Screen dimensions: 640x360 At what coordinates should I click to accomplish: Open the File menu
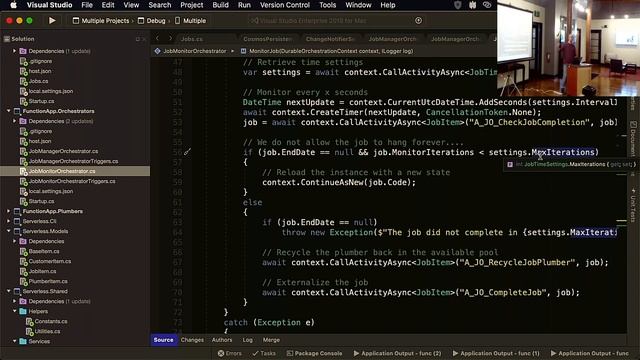click(87, 5)
